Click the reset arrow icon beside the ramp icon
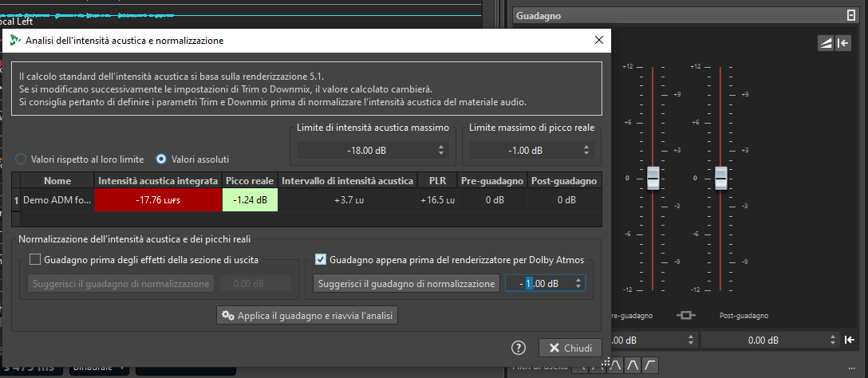This screenshot has width=868, height=378. click(843, 44)
